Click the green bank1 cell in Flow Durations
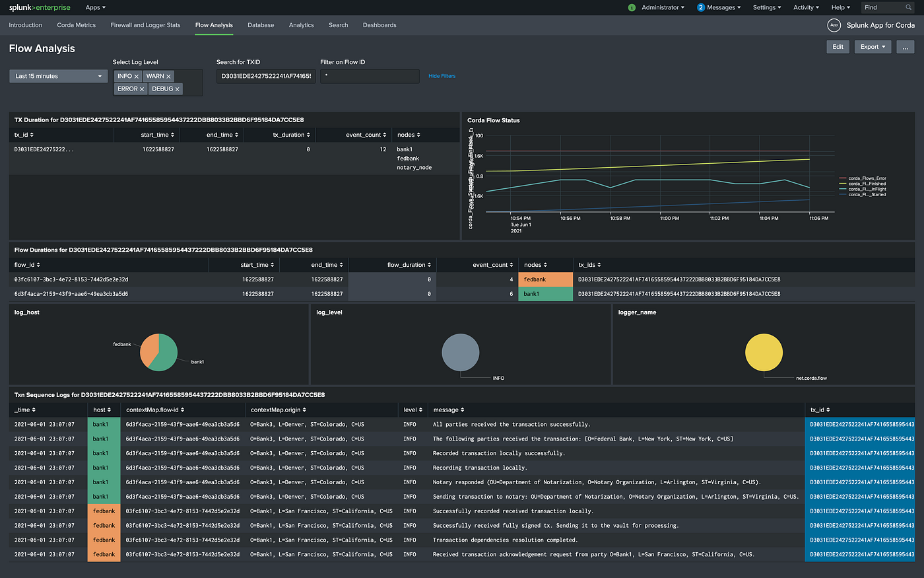924x578 pixels. [x=546, y=294]
